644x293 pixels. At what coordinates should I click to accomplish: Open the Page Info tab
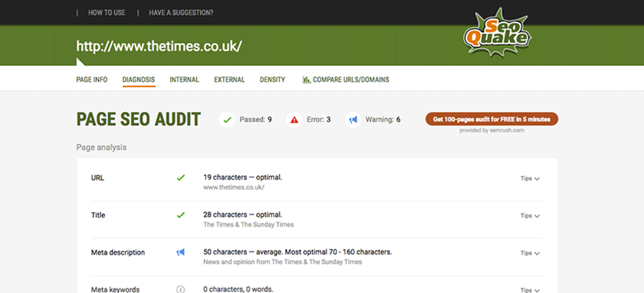click(x=92, y=80)
